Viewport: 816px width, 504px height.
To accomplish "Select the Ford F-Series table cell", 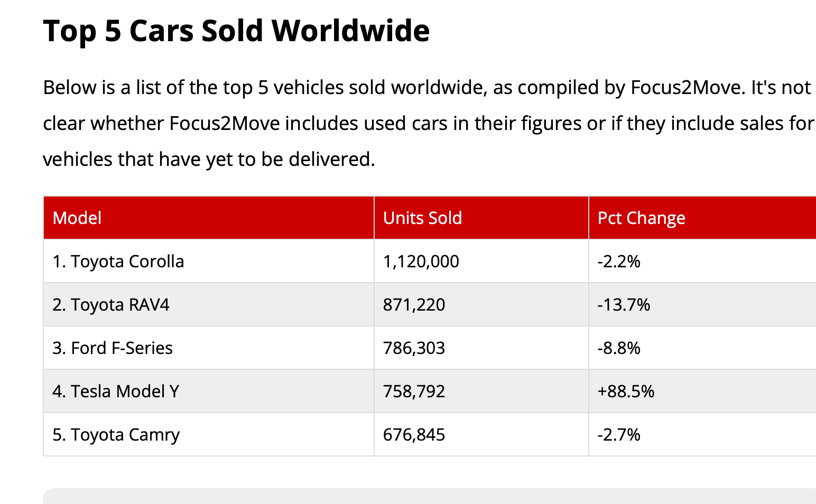I will [113, 348].
